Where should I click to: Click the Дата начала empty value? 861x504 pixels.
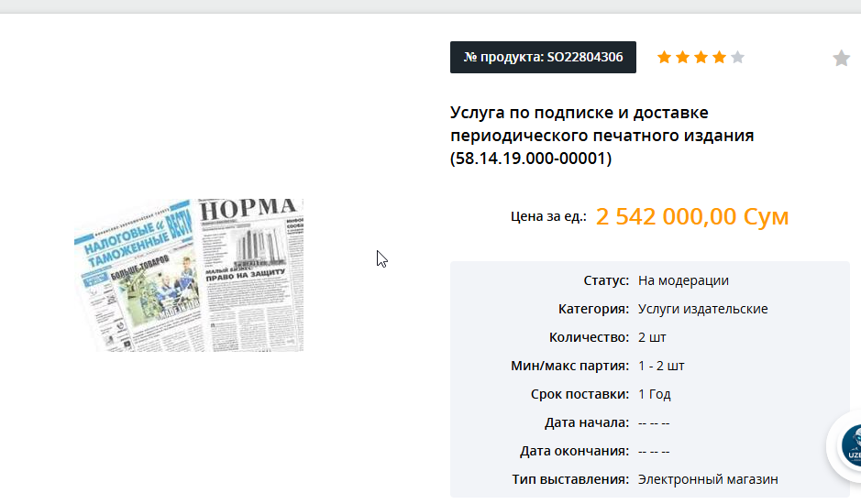654,422
